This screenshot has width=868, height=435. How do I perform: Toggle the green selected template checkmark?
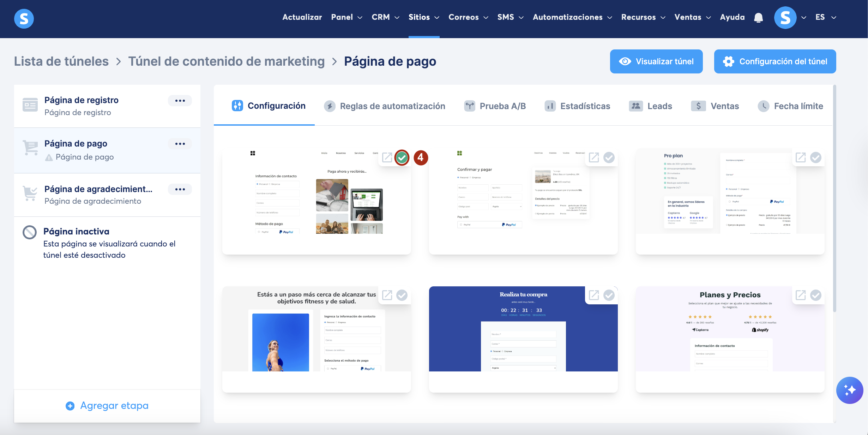tap(402, 157)
